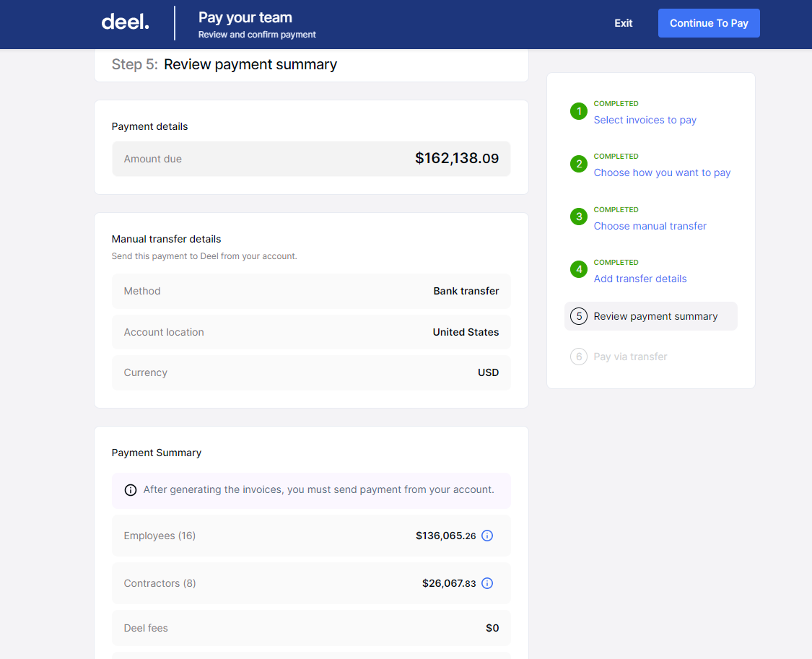Click the Amount due row
The height and width of the screenshot is (659, 812).
point(311,158)
